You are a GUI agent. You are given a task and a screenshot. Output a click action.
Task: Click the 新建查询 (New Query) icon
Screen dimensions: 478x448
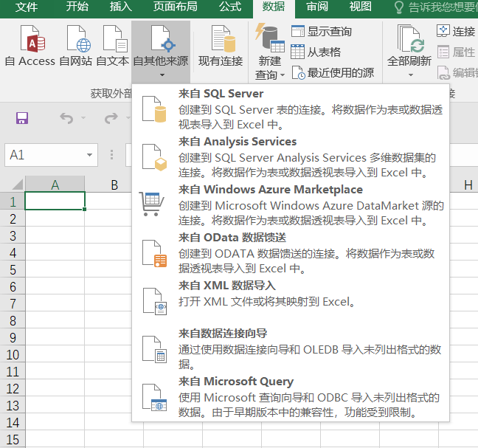[x=270, y=38]
